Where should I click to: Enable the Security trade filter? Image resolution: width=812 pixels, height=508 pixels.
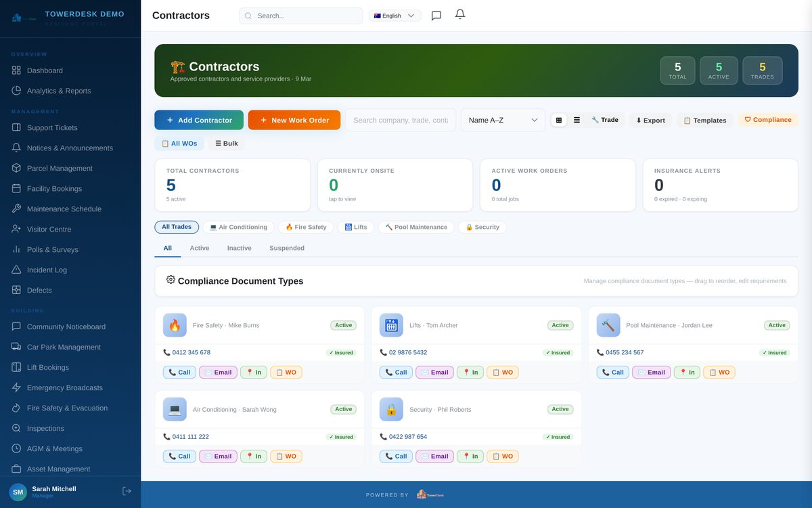482,227
